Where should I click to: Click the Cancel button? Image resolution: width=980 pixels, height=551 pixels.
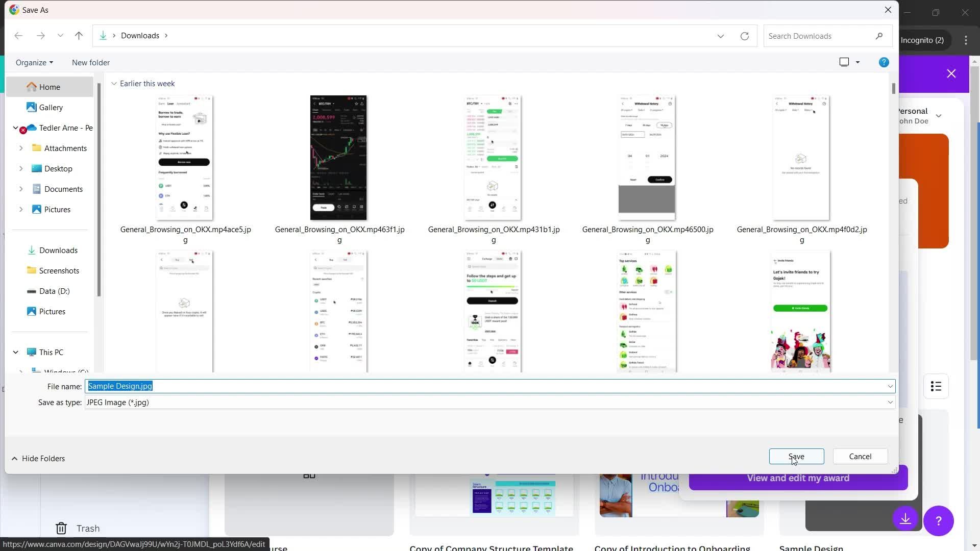[x=860, y=456]
